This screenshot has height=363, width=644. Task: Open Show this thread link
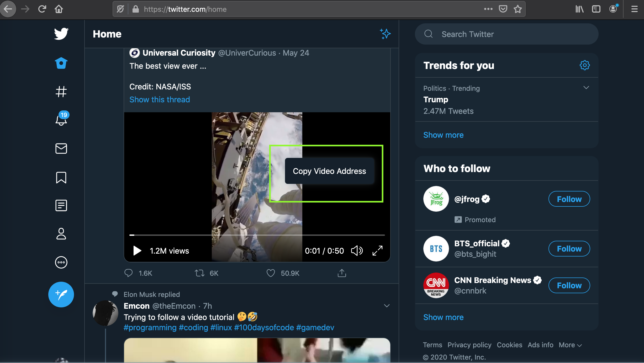pos(159,99)
